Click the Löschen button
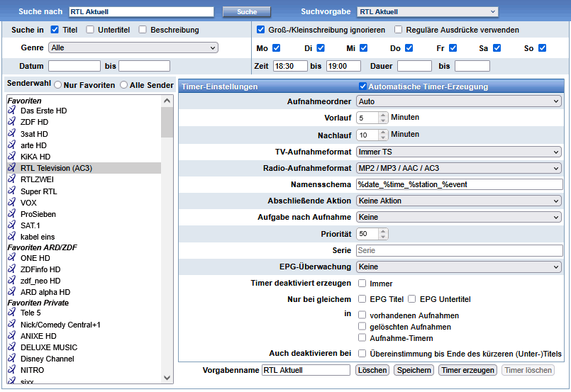Viewport: 571px width, 392px height. 372,370
